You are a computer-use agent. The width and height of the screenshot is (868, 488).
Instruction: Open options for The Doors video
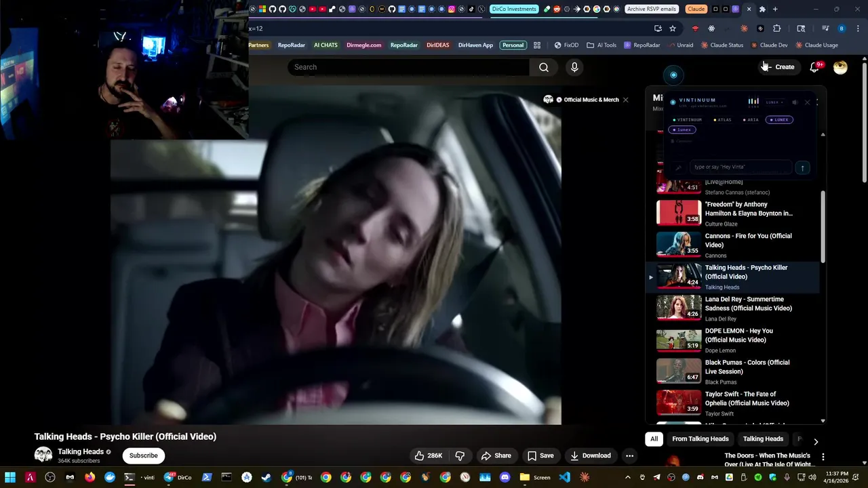[823, 457]
